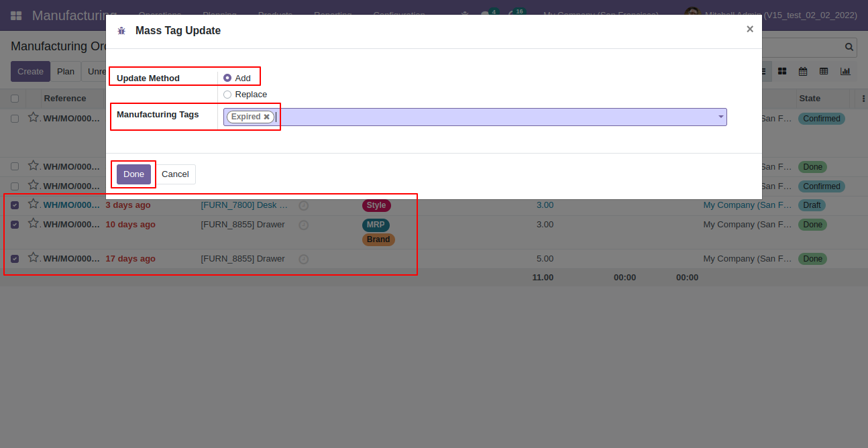Click the Plan button

[x=66, y=72]
